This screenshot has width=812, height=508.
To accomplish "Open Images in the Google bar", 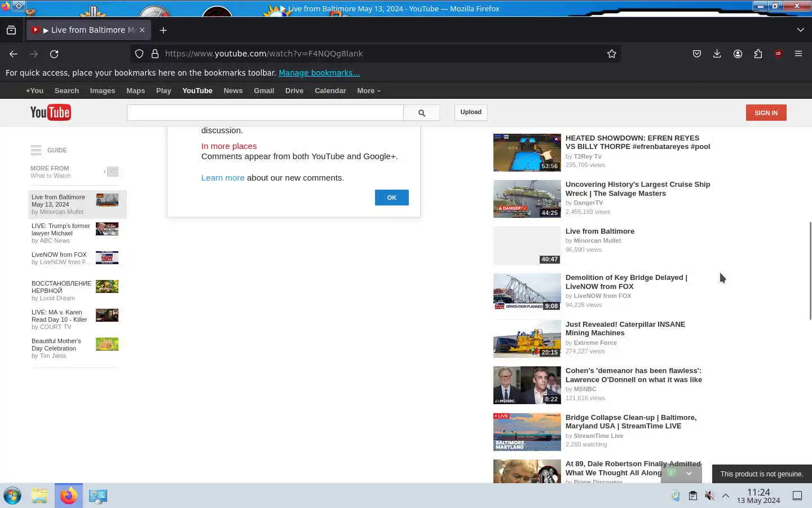I will (x=103, y=90).
